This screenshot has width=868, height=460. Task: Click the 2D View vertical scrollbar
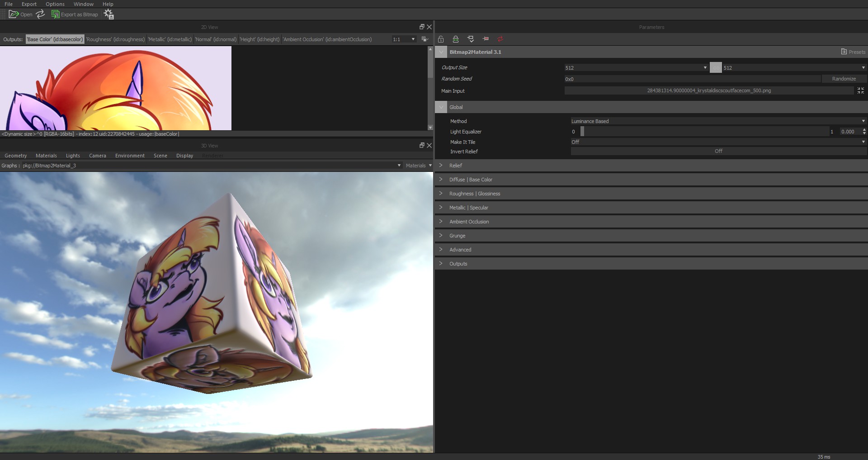[430, 88]
